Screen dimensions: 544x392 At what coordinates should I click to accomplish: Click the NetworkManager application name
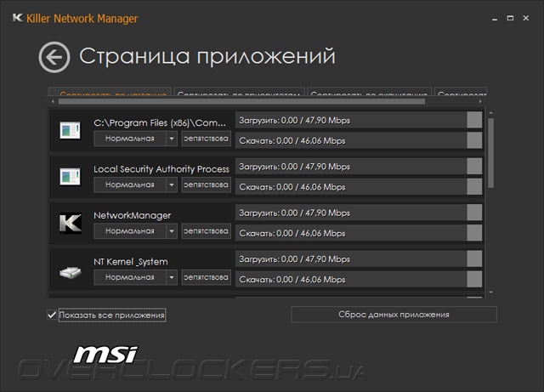133,216
